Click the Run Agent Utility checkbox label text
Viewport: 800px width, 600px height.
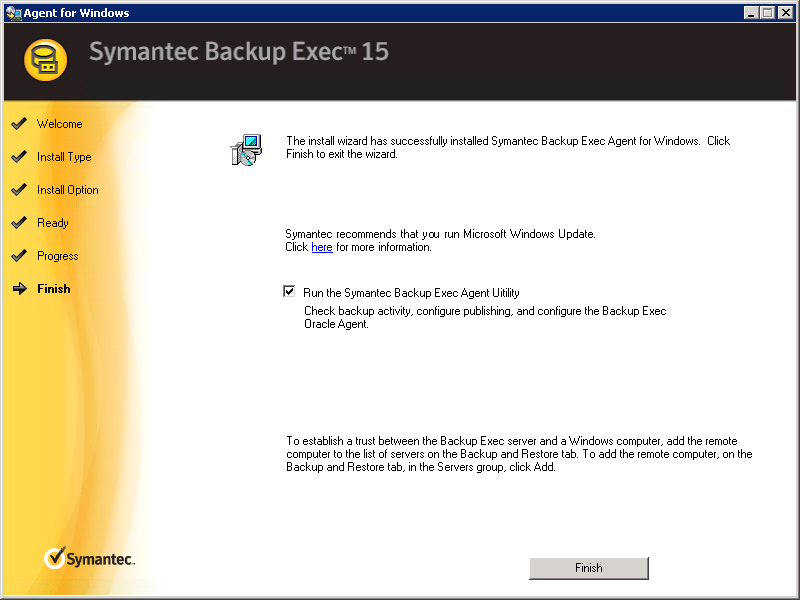coord(411,293)
